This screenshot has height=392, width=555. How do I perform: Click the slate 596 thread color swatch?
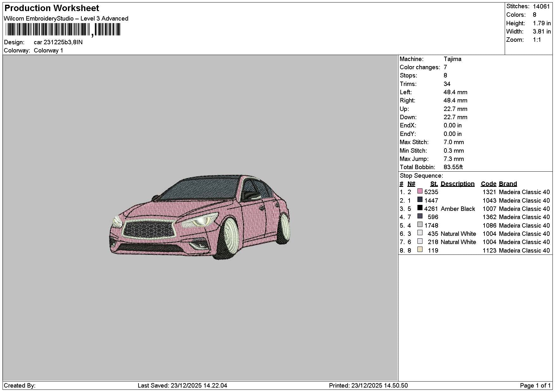click(420, 216)
